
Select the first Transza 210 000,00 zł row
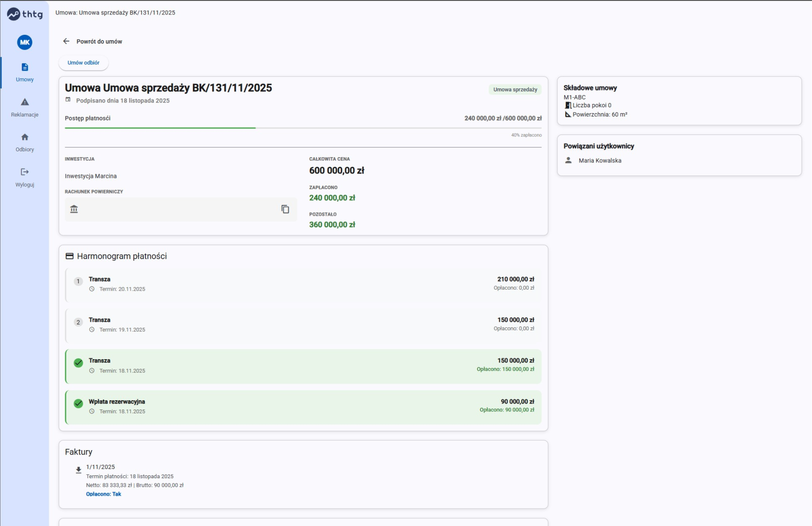pyautogui.click(x=303, y=284)
